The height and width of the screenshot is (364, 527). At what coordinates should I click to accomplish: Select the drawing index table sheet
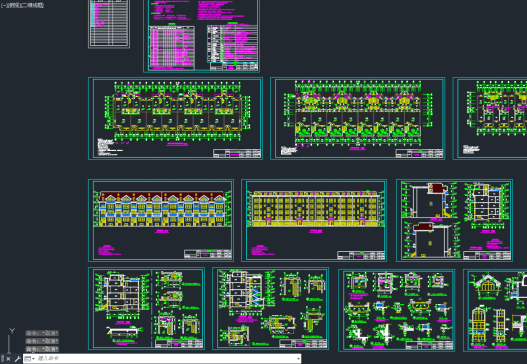(109, 24)
